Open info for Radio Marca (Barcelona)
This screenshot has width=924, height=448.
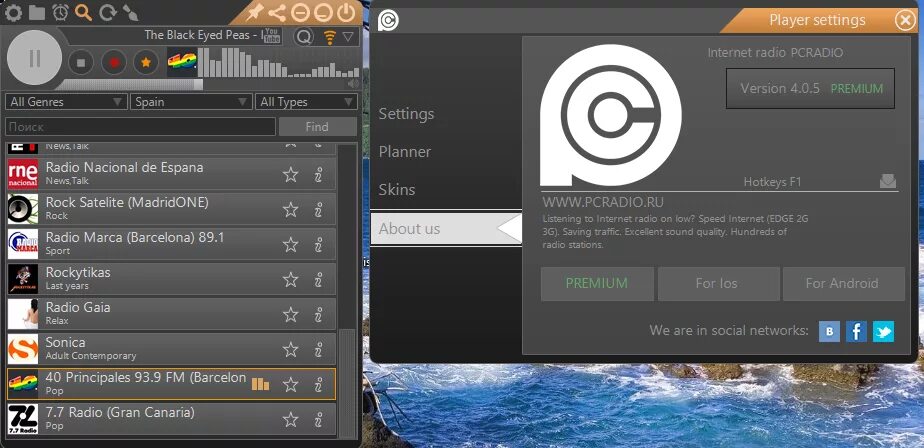click(318, 245)
